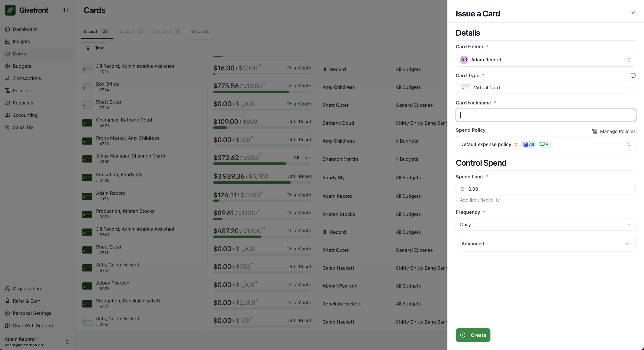Click the Givefront leaf logo
The width and height of the screenshot is (644, 350).
(x=10, y=10)
